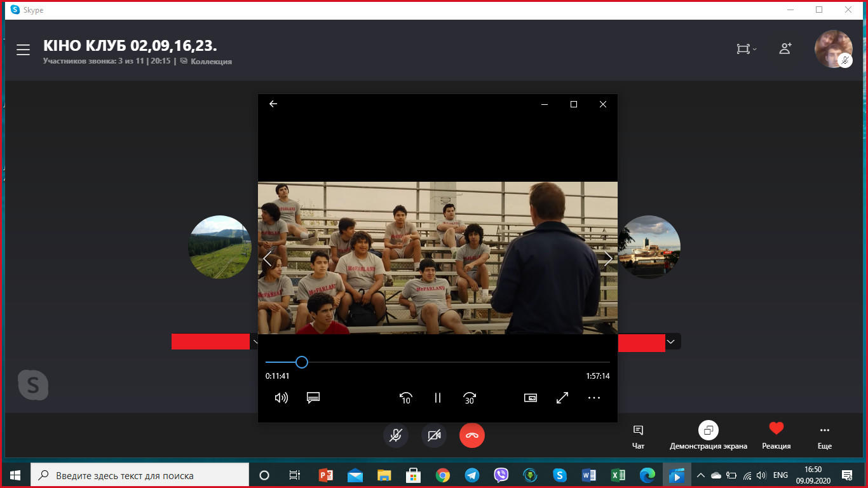Open Cortana from the taskbar
868x488 pixels.
[x=264, y=475]
